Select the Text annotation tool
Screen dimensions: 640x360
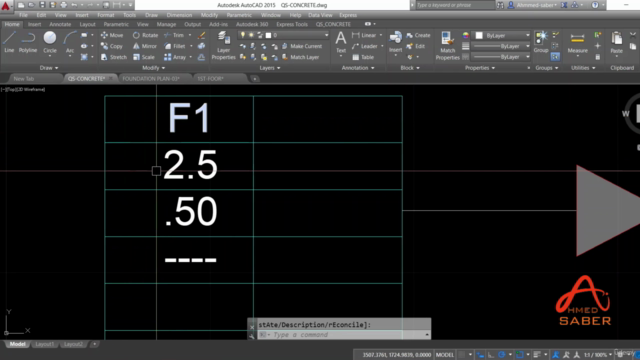coord(341,43)
